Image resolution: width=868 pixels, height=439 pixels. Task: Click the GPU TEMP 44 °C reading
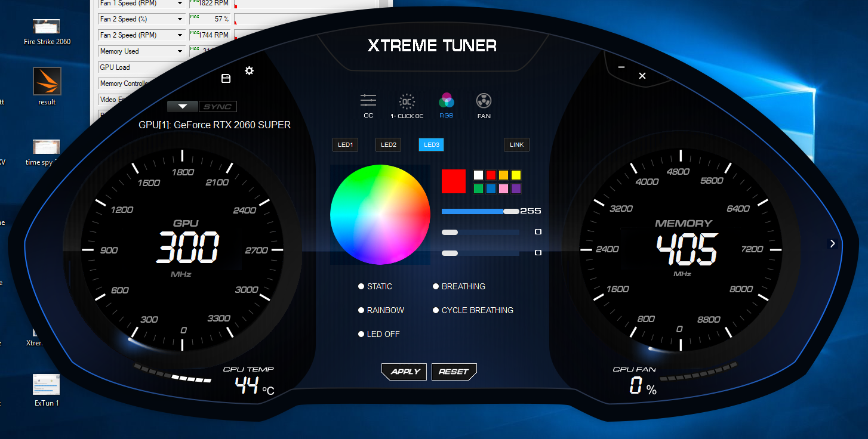(x=254, y=387)
